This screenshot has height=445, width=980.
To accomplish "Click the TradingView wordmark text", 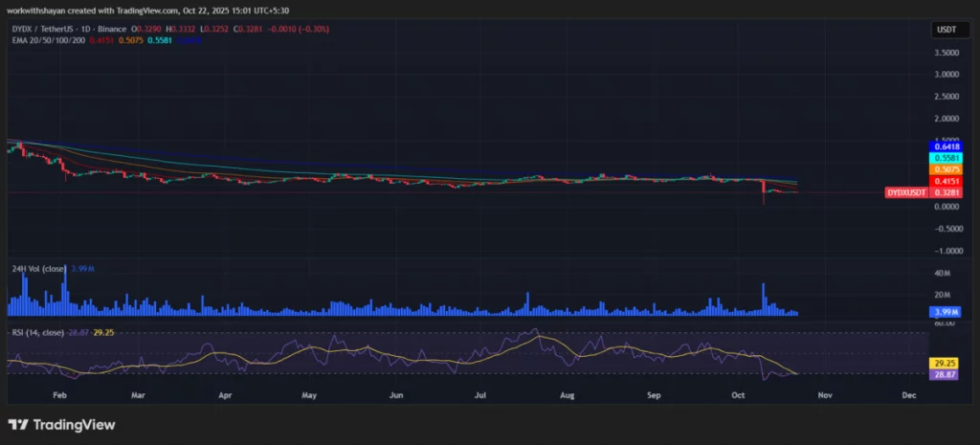I will click(74, 424).
